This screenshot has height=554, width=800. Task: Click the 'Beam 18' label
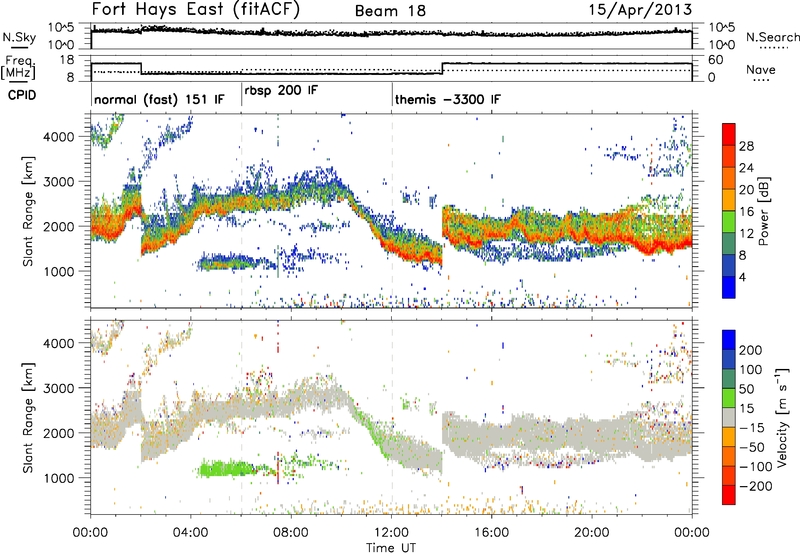(x=390, y=11)
